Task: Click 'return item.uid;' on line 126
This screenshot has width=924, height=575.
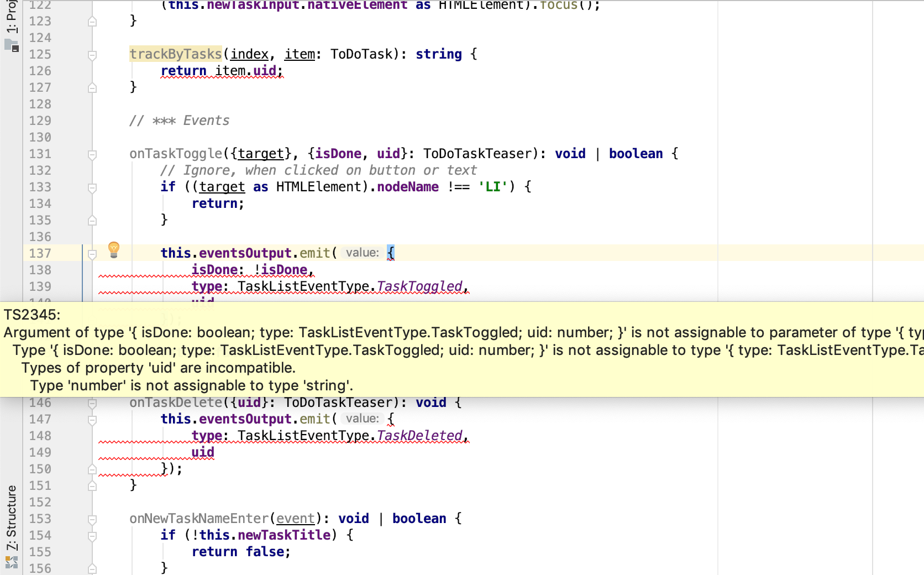Action: pos(222,71)
